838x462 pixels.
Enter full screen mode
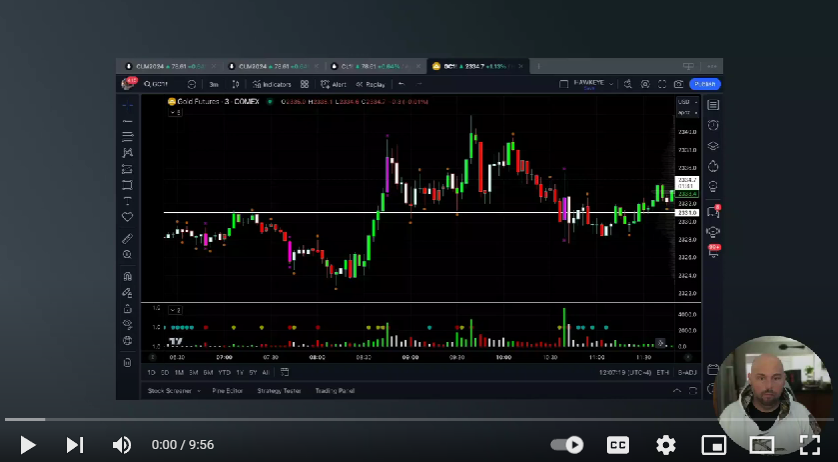[x=809, y=445]
